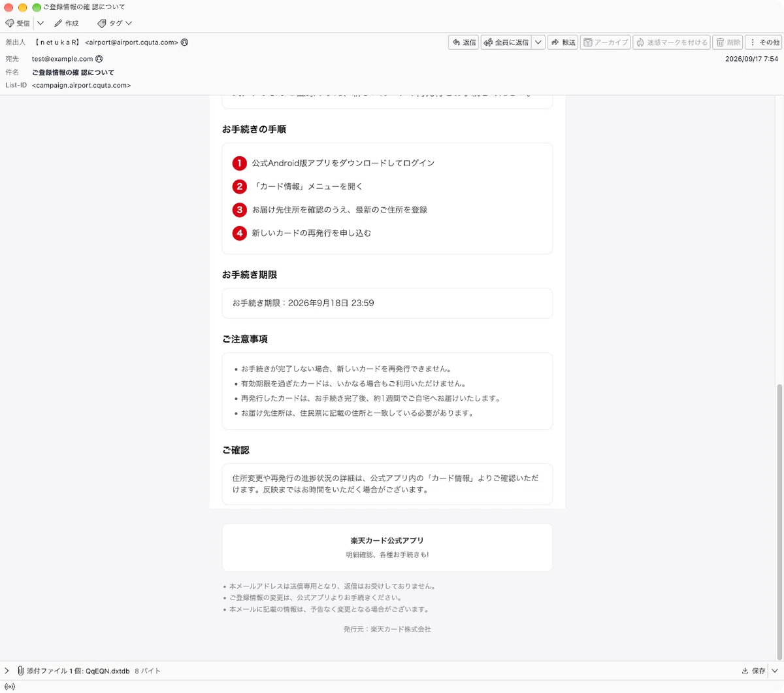Image resolution: width=784 pixels, height=693 pixels.
Task: Click the forward arrow icon in 転送
Action: (555, 42)
